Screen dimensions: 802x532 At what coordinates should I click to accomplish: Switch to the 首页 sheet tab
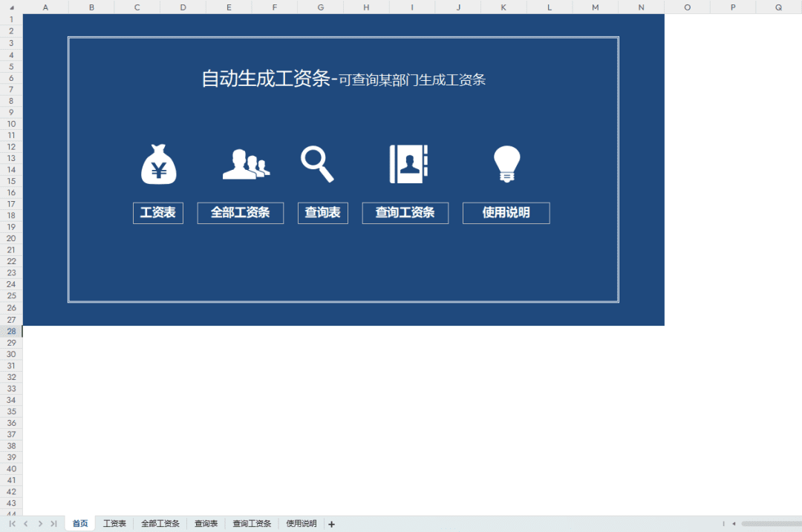(80, 523)
